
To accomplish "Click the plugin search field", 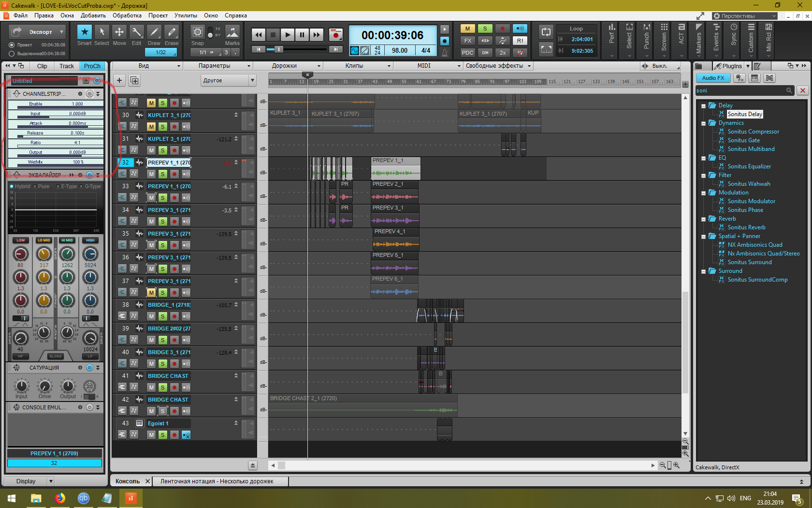I will point(744,90).
